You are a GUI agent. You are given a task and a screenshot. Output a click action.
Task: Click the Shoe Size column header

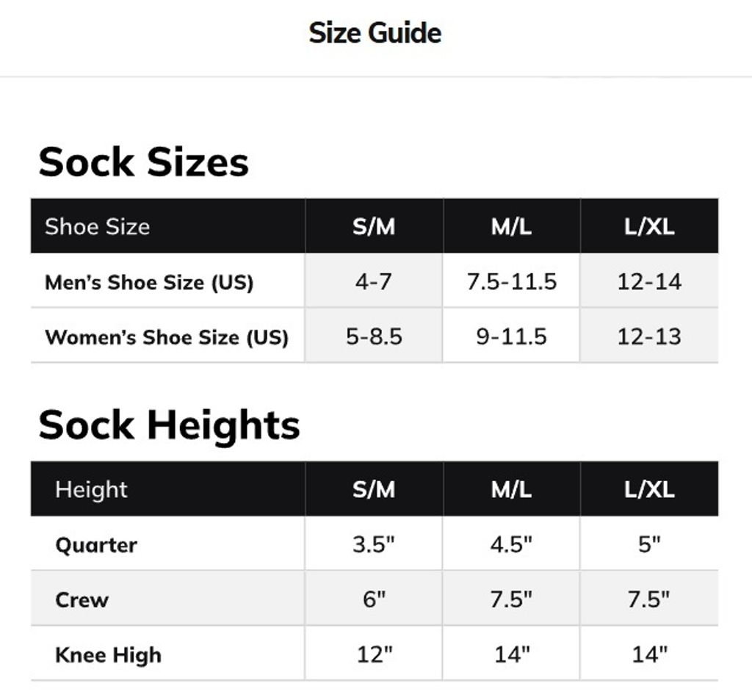pyautogui.click(x=97, y=226)
